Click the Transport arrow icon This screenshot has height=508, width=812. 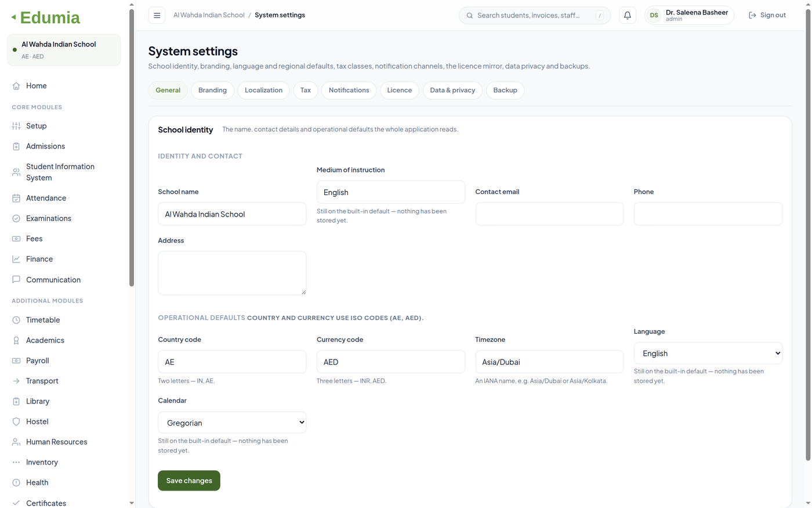pos(16,381)
